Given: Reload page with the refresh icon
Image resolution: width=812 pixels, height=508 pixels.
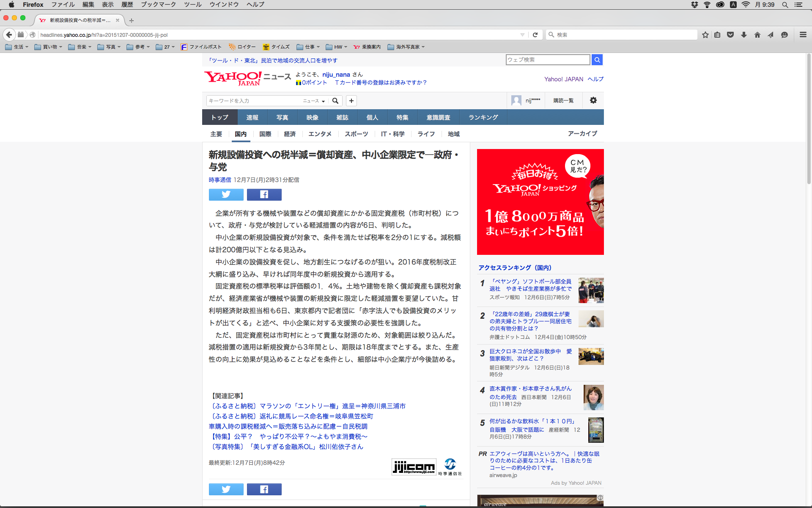Looking at the screenshot, I should click(535, 35).
